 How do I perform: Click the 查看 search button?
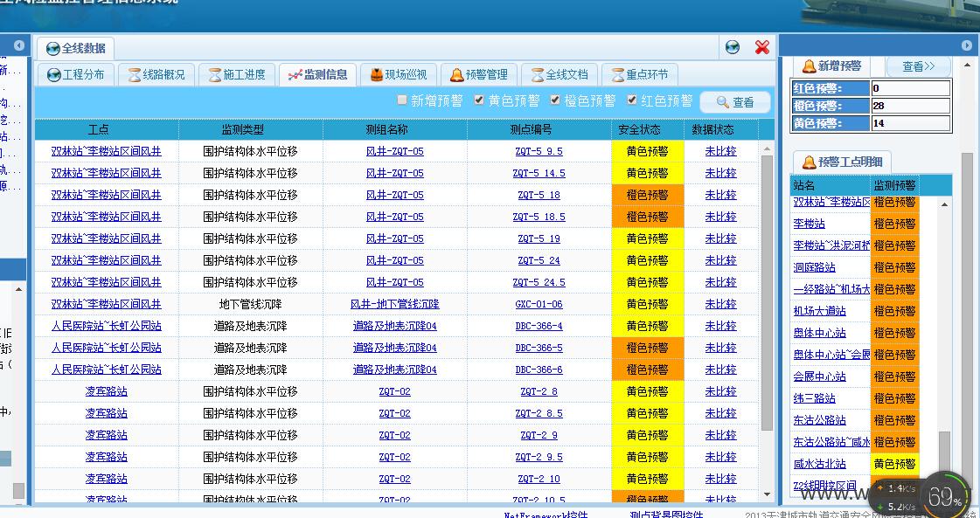[735, 102]
